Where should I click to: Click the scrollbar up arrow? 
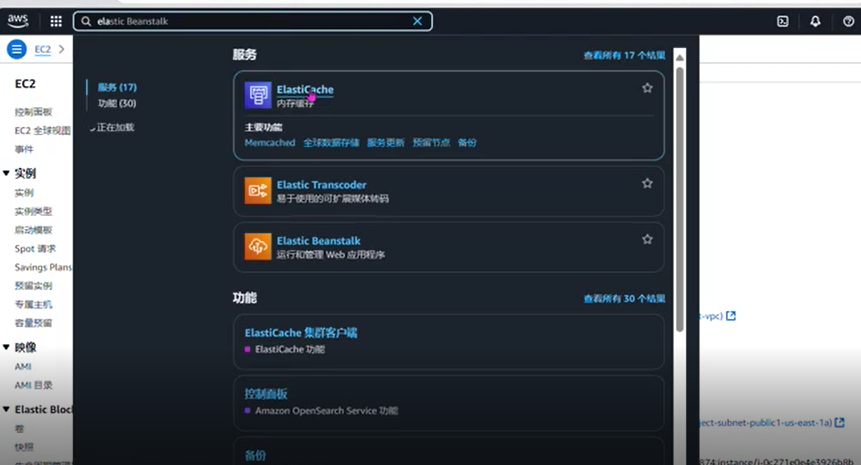click(680, 57)
